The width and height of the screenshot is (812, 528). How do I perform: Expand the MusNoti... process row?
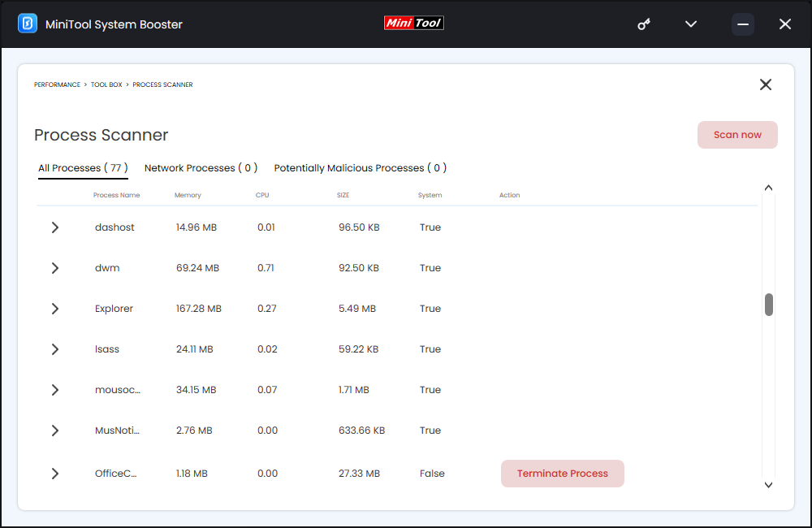click(x=55, y=431)
